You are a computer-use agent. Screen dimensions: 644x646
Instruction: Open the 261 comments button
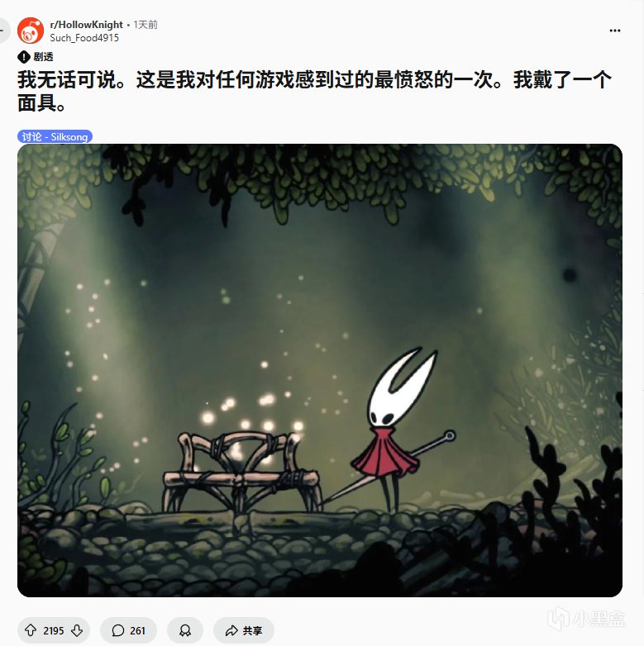click(x=129, y=630)
